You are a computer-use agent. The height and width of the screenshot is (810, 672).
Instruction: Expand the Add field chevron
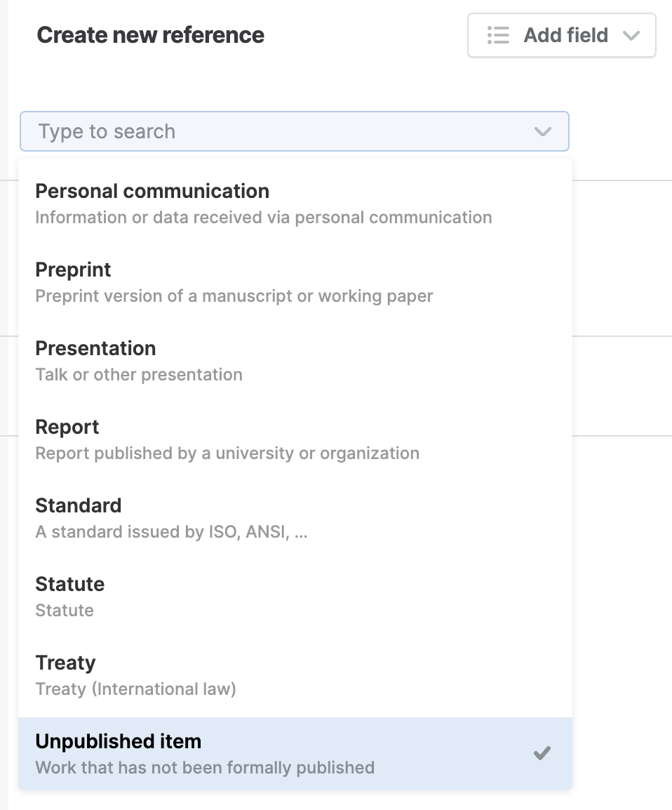click(631, 35)
